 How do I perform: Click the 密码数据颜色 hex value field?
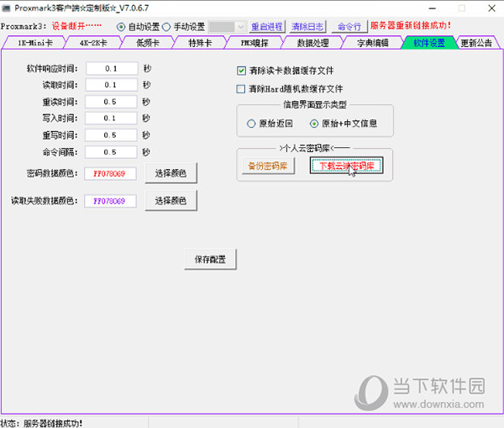pyautogui.click(x=110, y=174)
